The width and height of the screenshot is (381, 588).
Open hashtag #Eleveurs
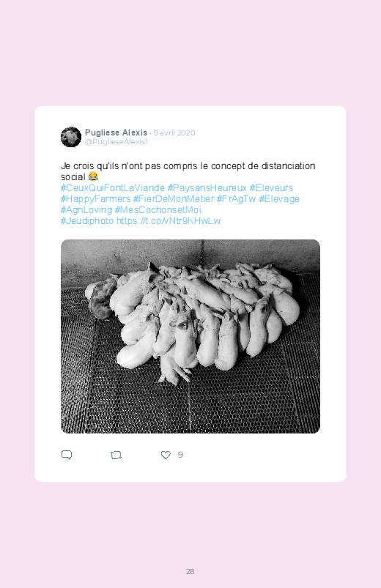coord(271,188)
